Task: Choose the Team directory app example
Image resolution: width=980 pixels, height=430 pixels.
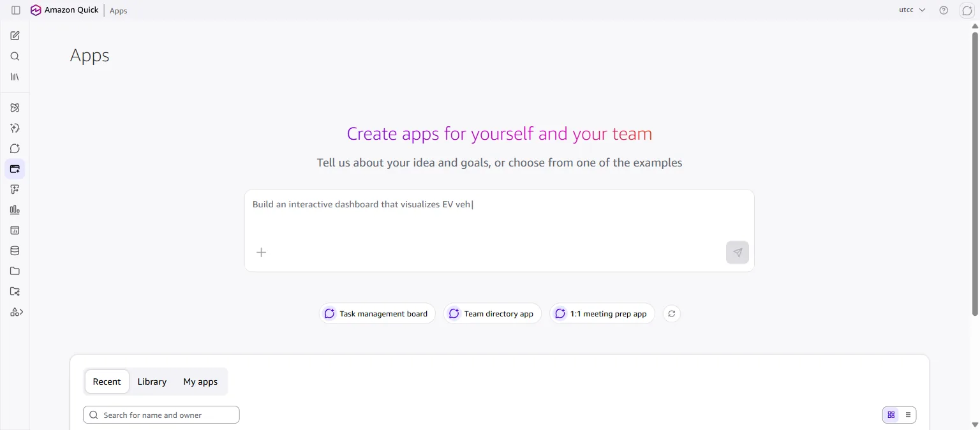Action: (x=493, y=314)
